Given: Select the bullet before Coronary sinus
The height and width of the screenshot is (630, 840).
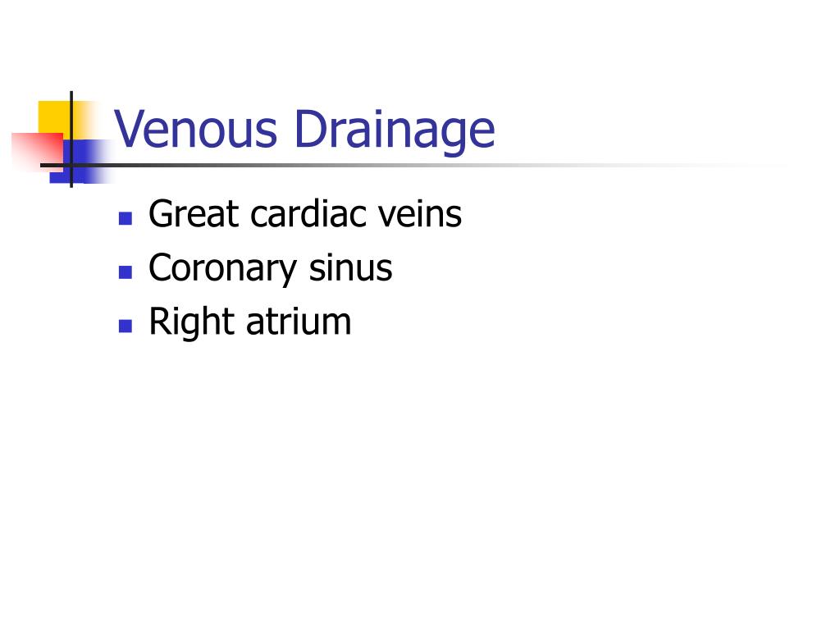Looking at the screenshot, I should pyautogui.click(x=126, y=272).
